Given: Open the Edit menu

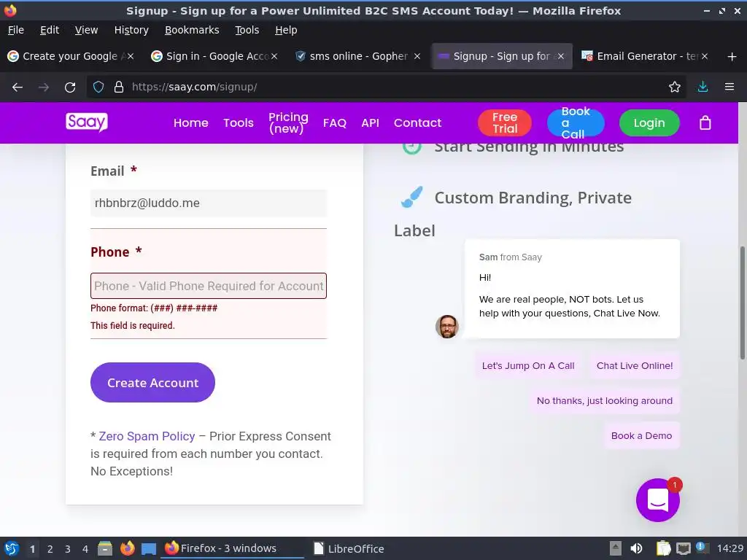Looking at the screenshot, I should [x=50, y=30].
